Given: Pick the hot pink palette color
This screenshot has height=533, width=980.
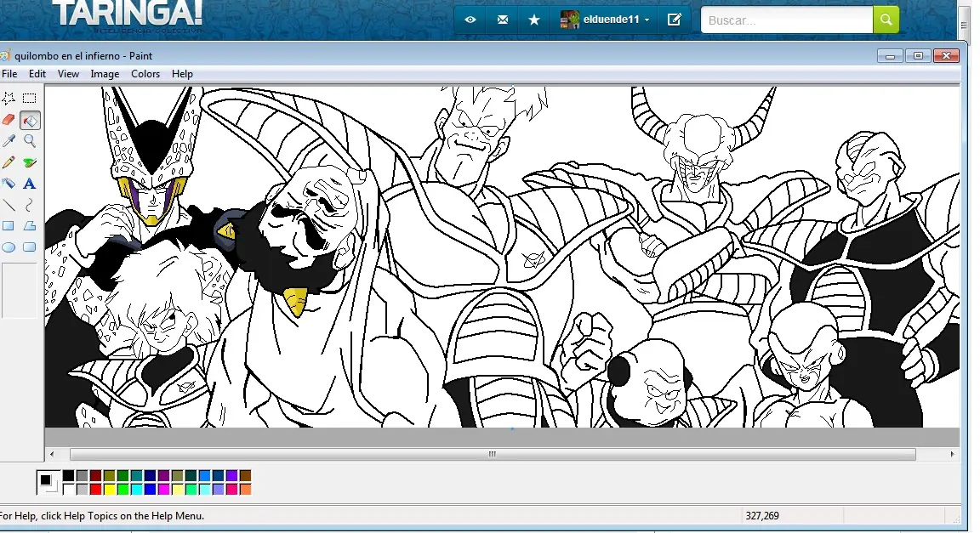Looking at the screenshot, I should click(x=232, y=490).
